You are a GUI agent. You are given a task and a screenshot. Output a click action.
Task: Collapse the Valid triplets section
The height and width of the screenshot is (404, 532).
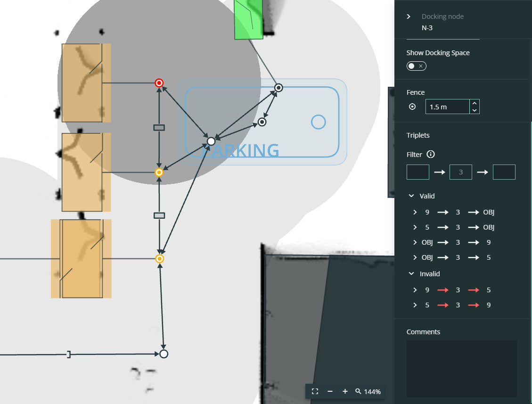coord(411,196)
